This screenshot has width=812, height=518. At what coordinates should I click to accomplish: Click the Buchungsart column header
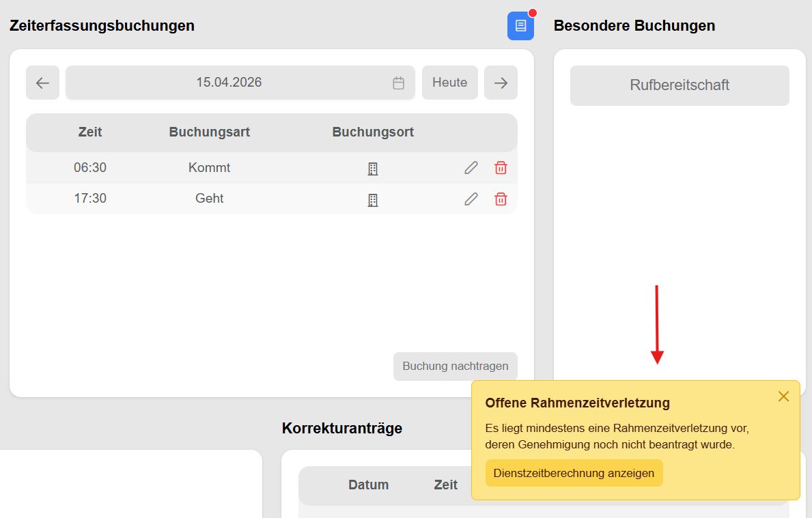coord(210,132)
